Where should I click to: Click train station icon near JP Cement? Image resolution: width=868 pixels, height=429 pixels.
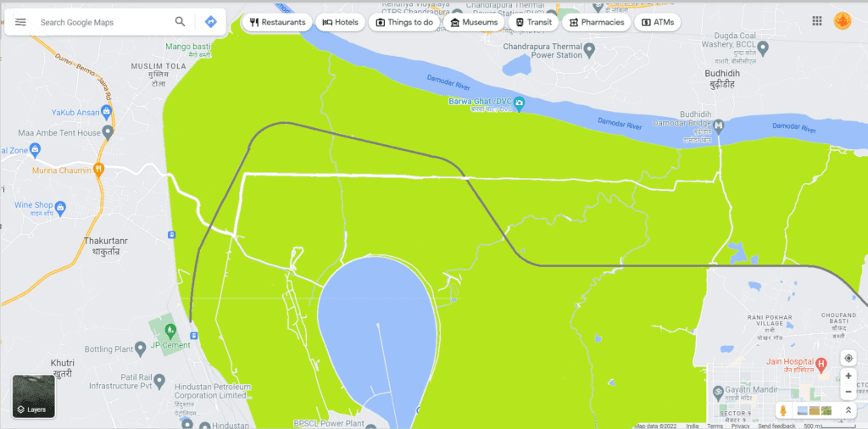point(194,336)
